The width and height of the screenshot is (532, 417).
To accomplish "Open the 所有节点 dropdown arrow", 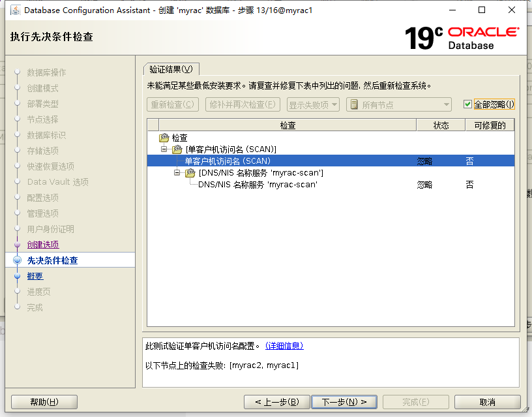I will coord(447,104).
